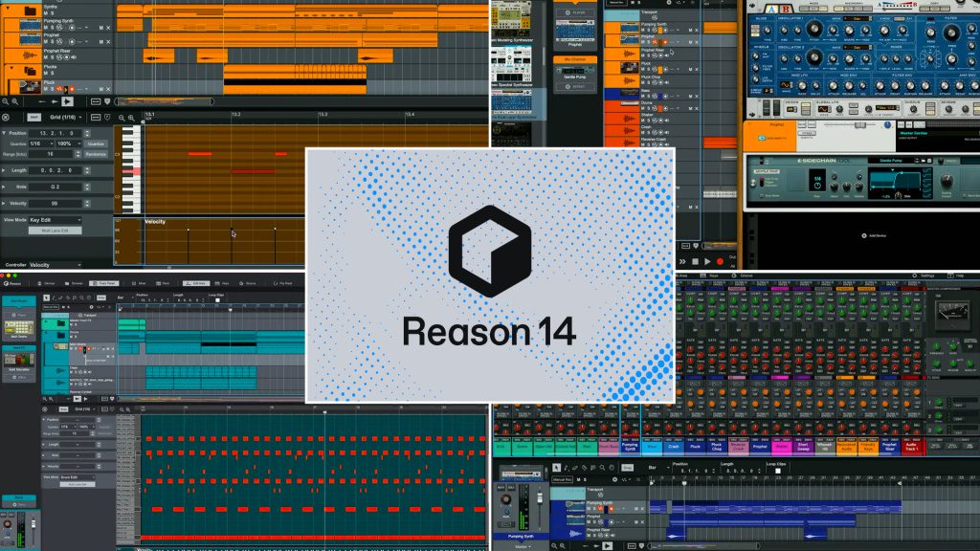Select the Eraser tool in the teal window
Viewport: 980px width, 551px height.
pyautogui.click(x=60, y=298)
